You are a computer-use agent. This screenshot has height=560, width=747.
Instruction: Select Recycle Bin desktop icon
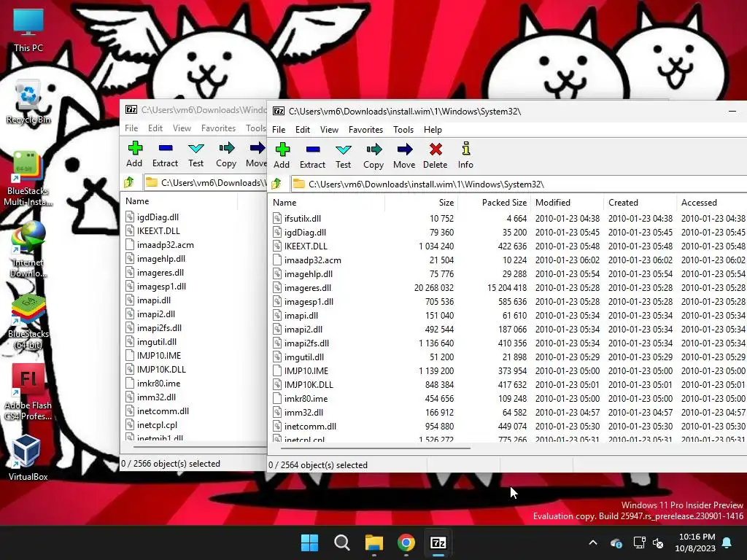click(28, 103)
